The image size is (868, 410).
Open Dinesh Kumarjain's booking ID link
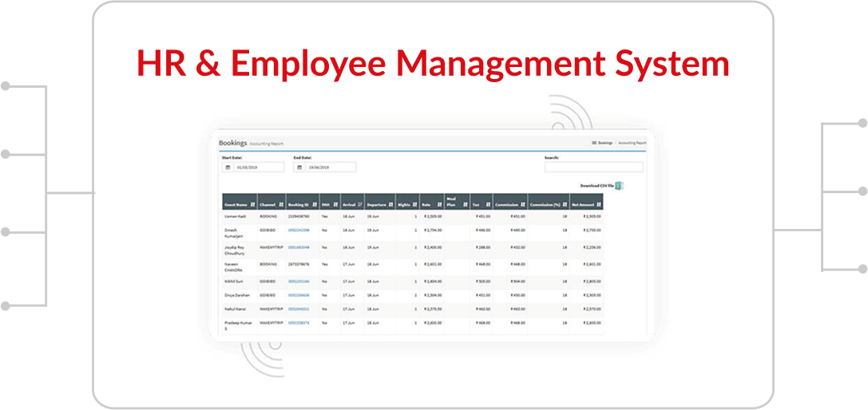click(299, 230)
